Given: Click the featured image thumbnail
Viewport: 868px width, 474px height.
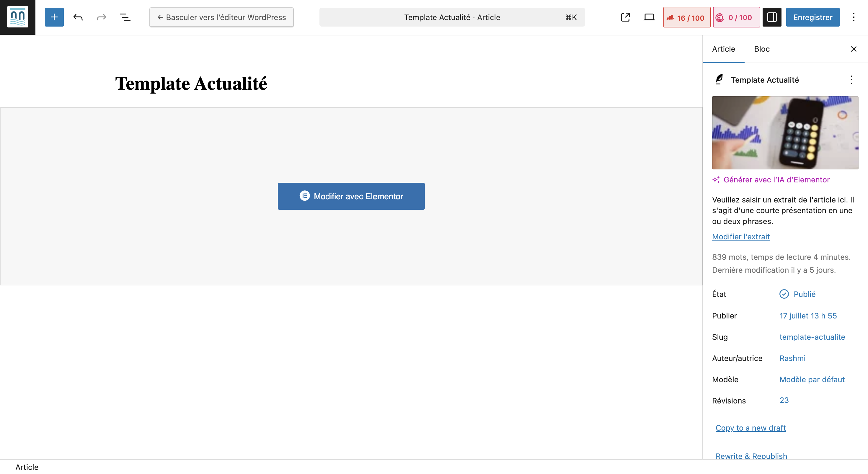Looking at the screenshot, I should click(785, 133).
